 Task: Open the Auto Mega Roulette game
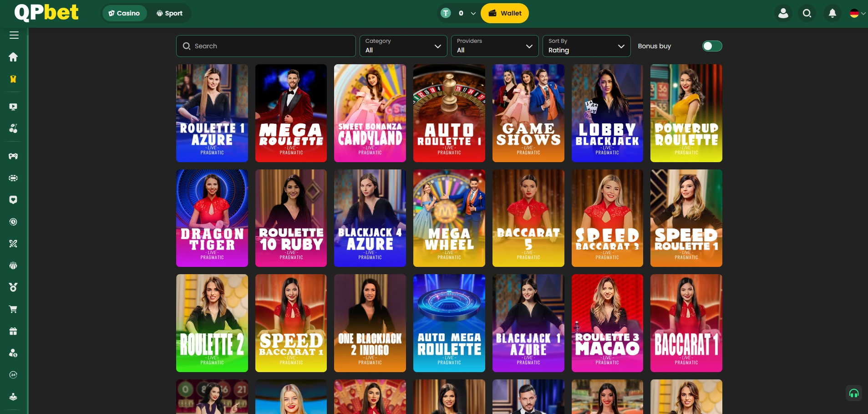tap(449, 323)
